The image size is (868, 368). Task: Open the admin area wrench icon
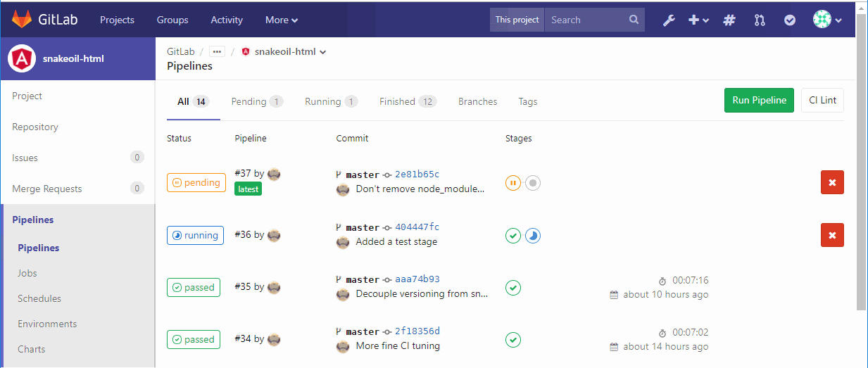click(x=669, y=20)
